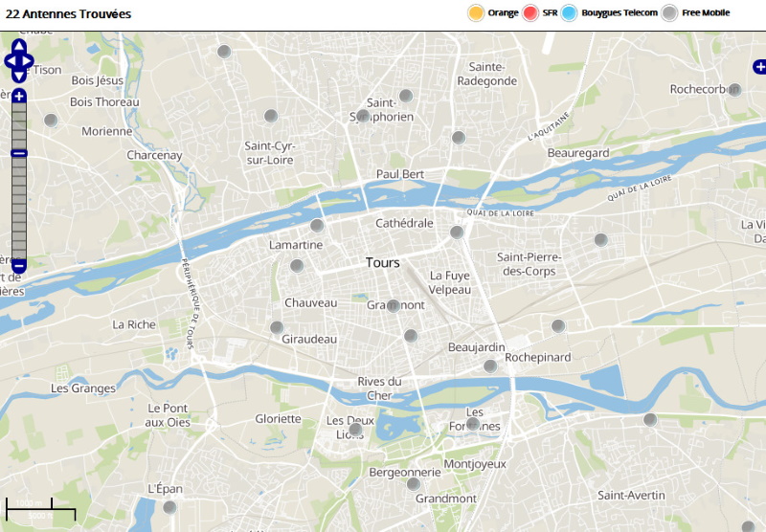This screenshot has width=766, height=532.
Task: Click the antenna marker near Rochepinard
Action: (x=490, y=366)
